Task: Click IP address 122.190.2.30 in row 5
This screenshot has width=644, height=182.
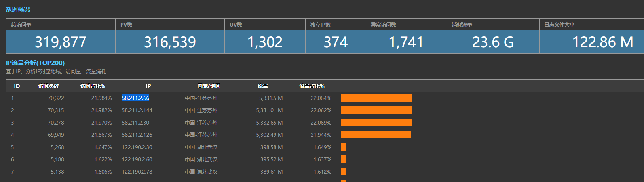Action: pyautogui.click(x=137, y=147)
